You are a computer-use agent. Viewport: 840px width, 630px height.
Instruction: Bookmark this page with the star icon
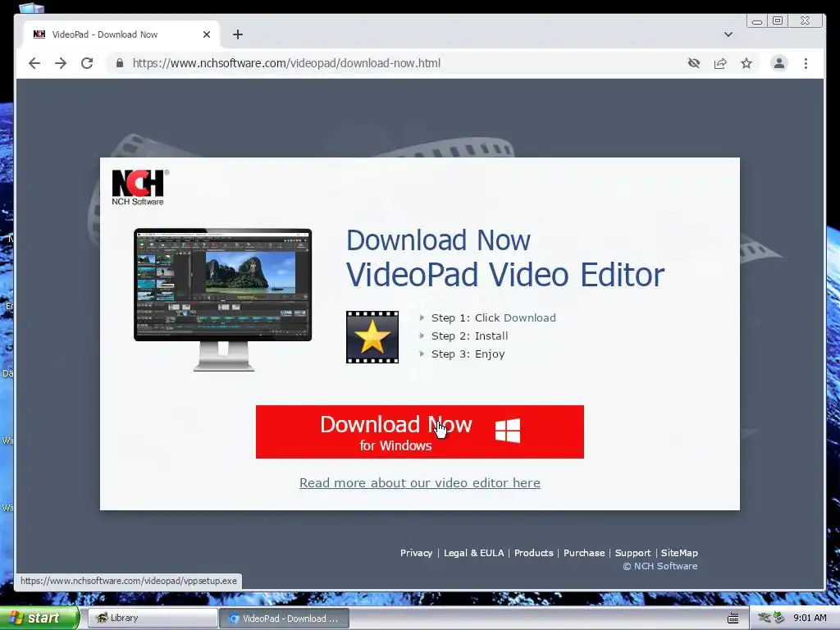pyautogui.click(x=746, y=63)
